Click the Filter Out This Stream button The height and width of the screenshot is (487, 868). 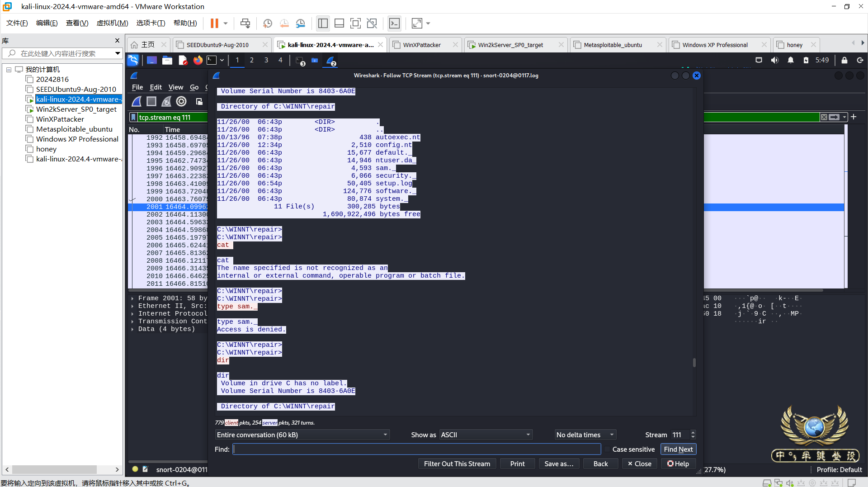point(457,464)
